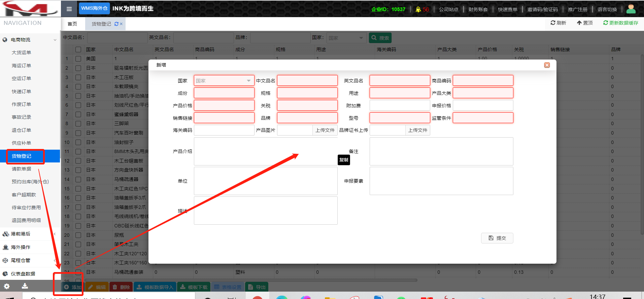
Task: Click the settings gear icon in sidebar footer
Action: click(x=7, y=286)
